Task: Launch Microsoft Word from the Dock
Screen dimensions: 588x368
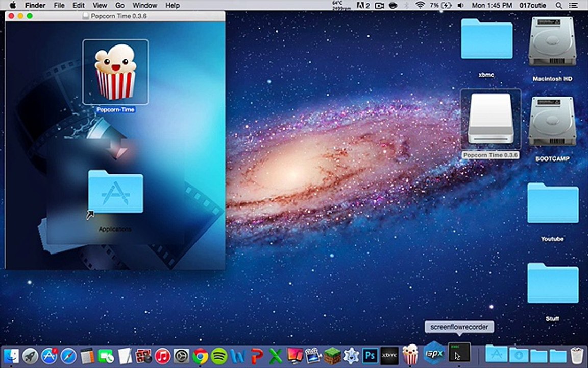Action: pyautogui.click(x=238, y=356)
